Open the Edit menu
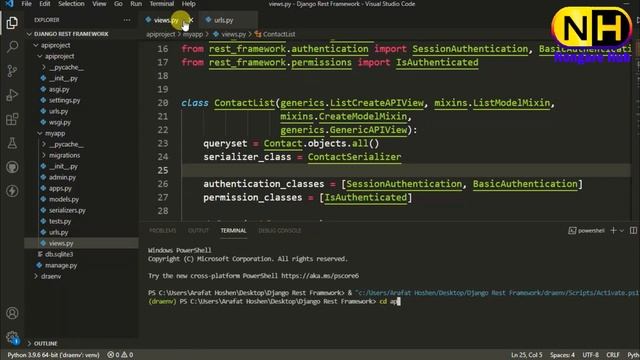 click(x=44, y=4)
